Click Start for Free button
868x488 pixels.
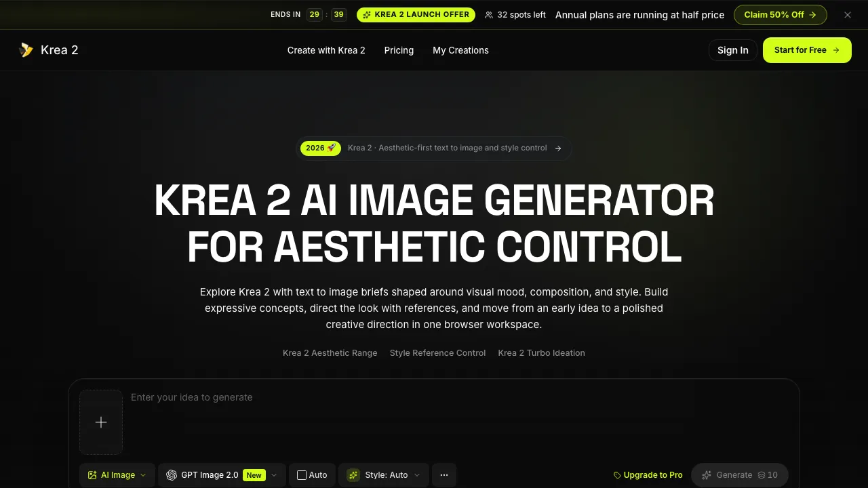(807, 50)
